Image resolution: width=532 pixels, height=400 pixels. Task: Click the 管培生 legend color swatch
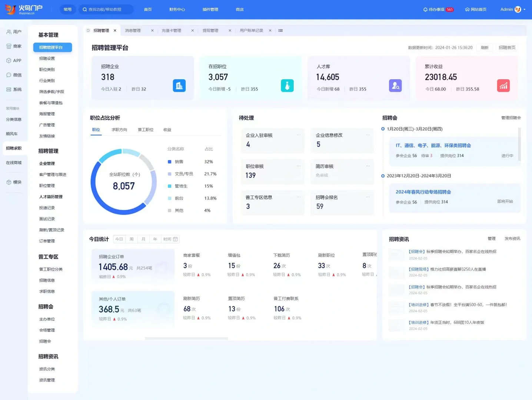coord(169,186)
